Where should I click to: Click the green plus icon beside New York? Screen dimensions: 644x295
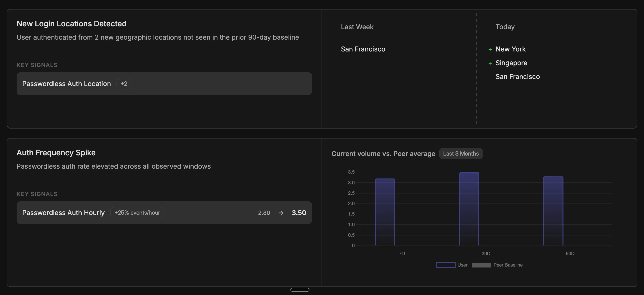pyautogui.click(x=490, y=49)
